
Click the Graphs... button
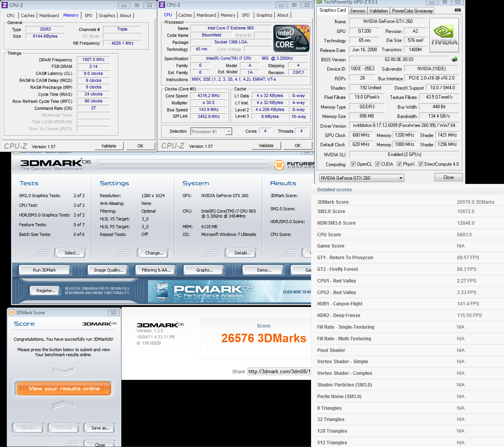click(x=205, y=270)
